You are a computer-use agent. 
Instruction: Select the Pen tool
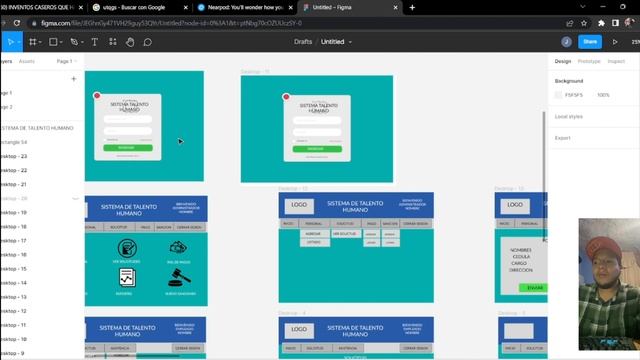(74, 42)
